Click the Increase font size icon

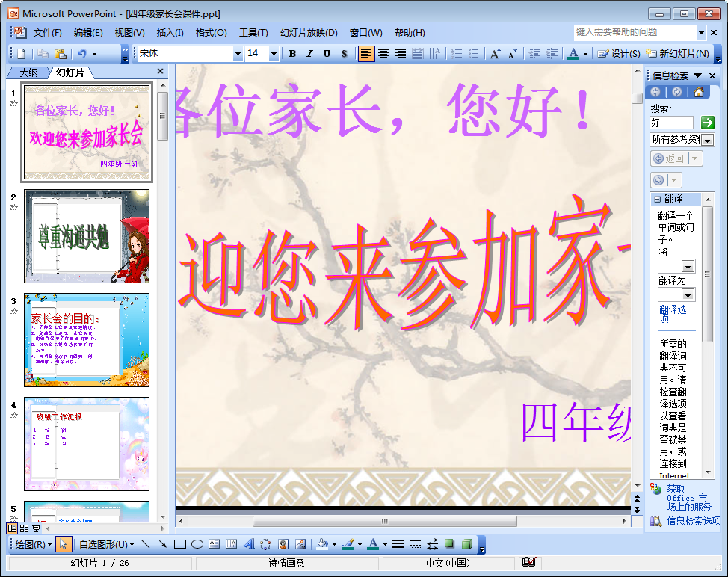496,54
